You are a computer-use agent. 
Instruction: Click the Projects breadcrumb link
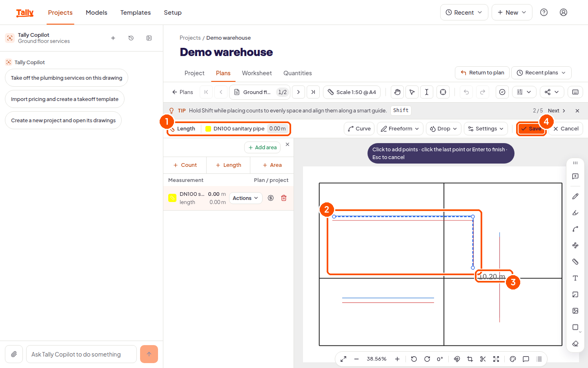(190, 38)
